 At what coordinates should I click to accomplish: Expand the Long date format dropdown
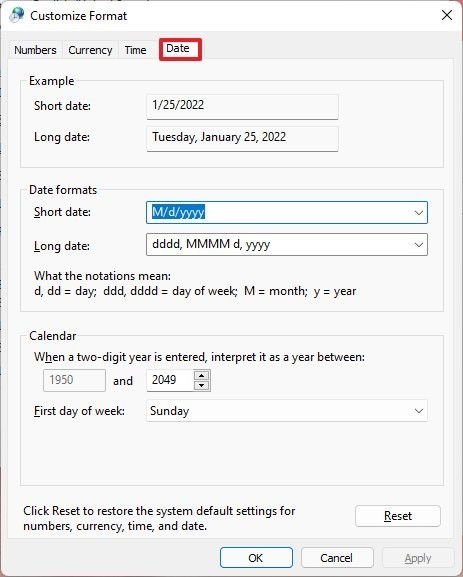click(418, 244)
